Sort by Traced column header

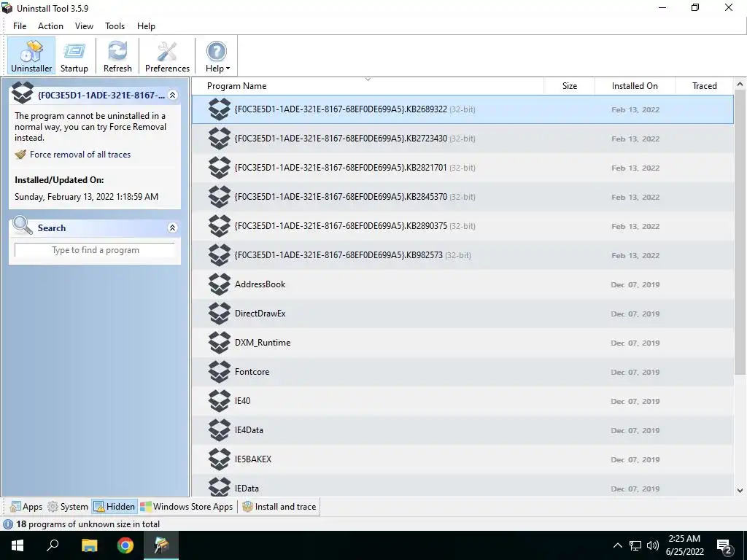(704, 86)
